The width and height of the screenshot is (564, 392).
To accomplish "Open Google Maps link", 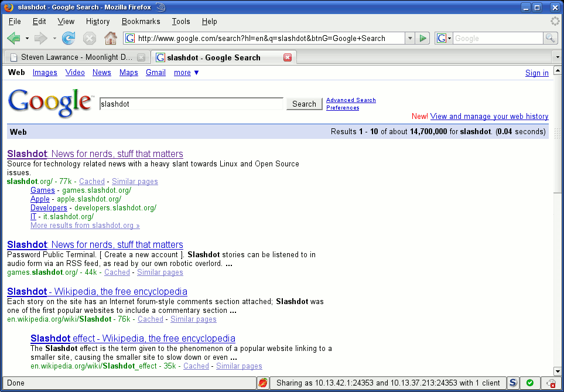I will (x=129, y=73).
